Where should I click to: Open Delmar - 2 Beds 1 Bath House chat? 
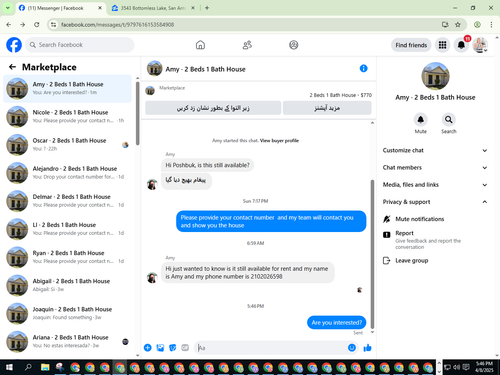[67, 201]
